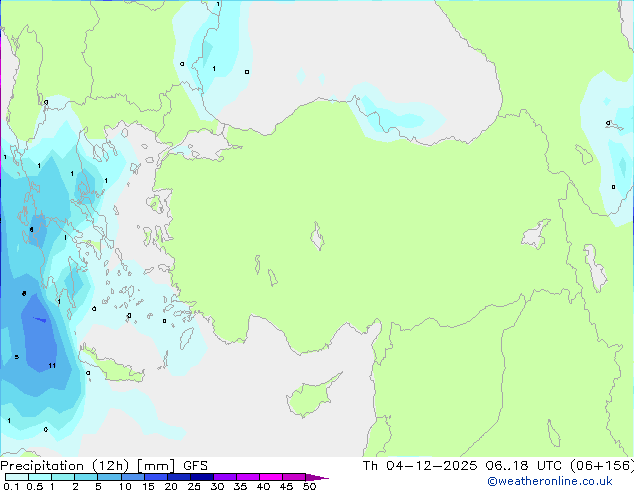The image size is (634, 490).
Task: Select the dark blue legend swatch between 25 and 30
Action: click(x=202, y=477)
